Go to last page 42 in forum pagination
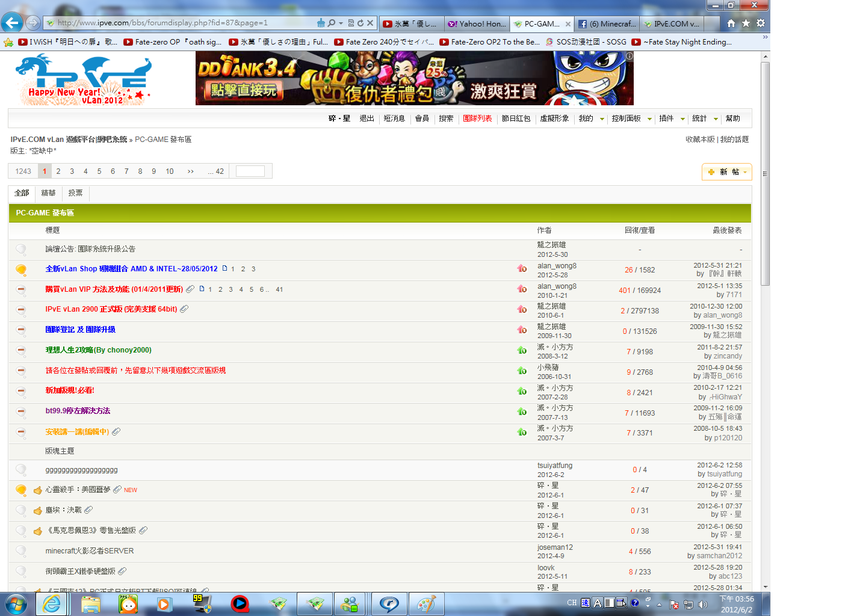The image size is (854, 616). 216,171
